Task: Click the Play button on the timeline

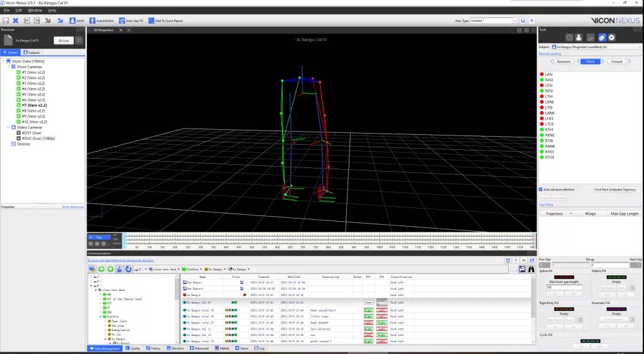Action: (x=99, y=237)
